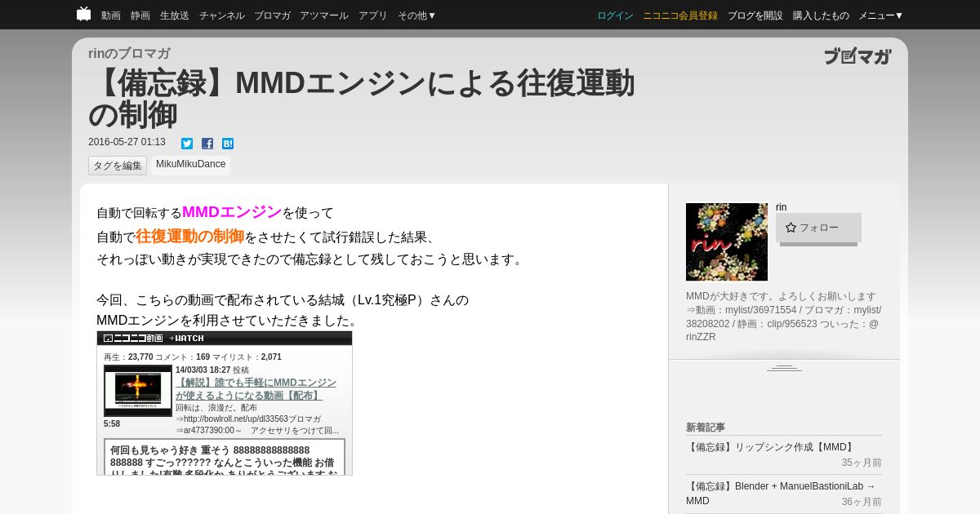Viewport: 980px width, 514px height.
Task: Bookmark article with Hatena B! icon
Action: pos(228,144)
